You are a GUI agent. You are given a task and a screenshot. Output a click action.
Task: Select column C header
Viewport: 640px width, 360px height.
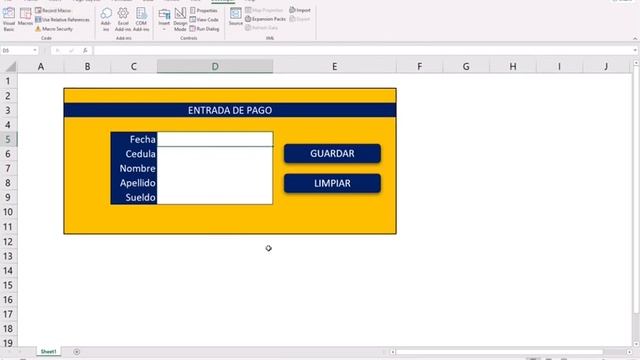coord(133,67)
